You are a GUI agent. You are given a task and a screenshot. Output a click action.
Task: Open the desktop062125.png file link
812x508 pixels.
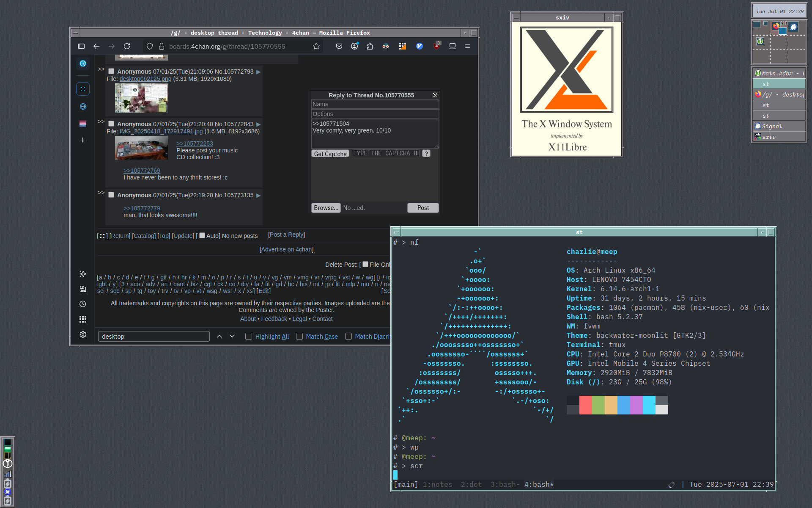pos(145,79)
